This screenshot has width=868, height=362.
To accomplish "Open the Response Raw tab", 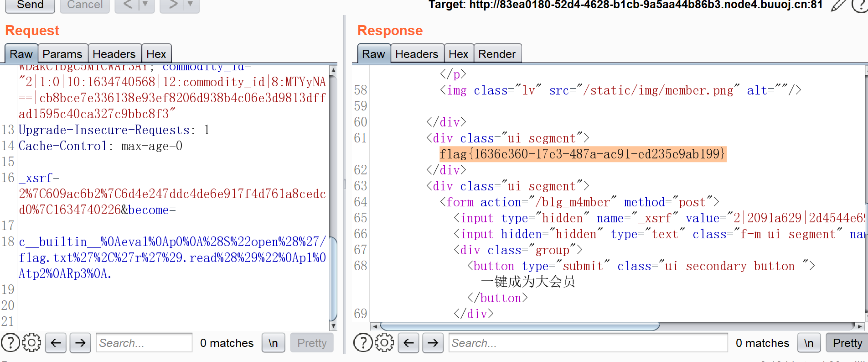I will click(x=373, y=54).
